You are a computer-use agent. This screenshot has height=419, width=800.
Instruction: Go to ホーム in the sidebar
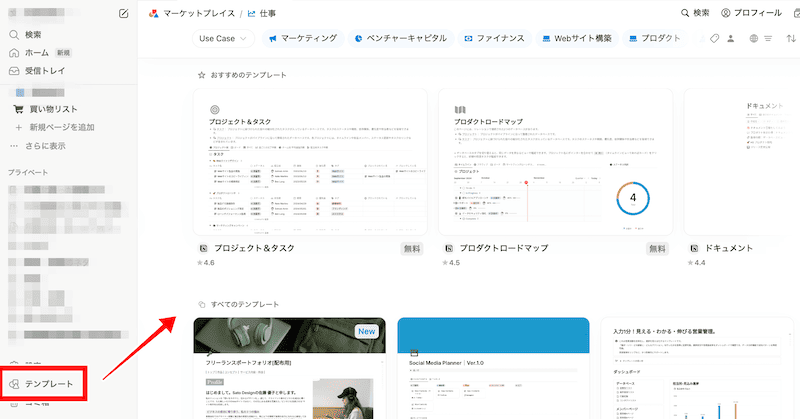click(36, 52)
